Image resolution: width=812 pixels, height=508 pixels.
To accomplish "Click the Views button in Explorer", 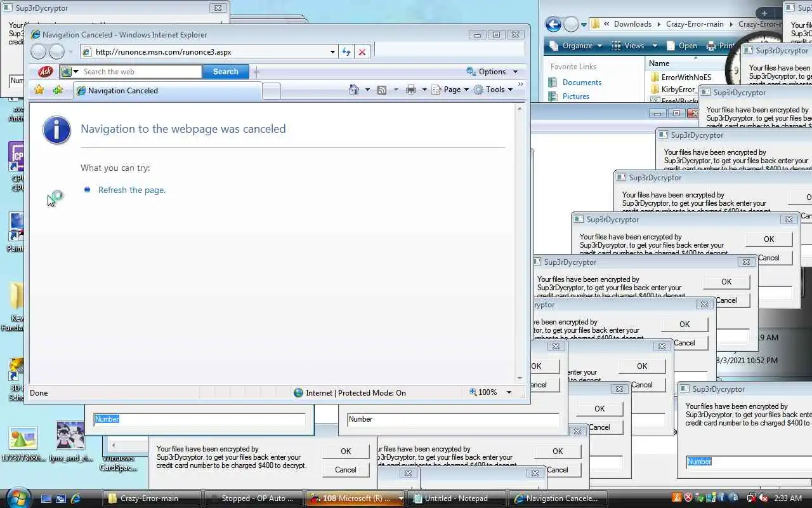I will (627, 46).
